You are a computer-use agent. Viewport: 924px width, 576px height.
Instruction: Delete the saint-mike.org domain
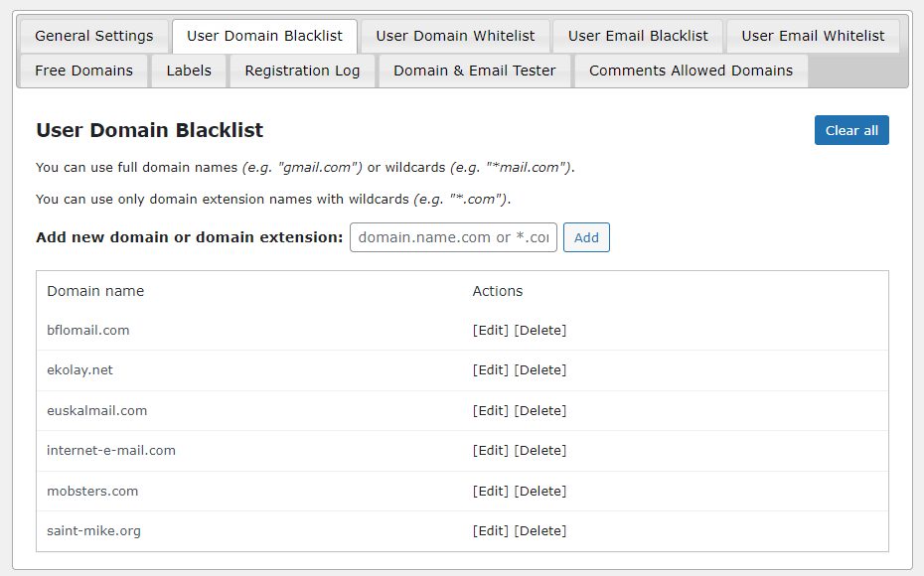coord(540,530)
